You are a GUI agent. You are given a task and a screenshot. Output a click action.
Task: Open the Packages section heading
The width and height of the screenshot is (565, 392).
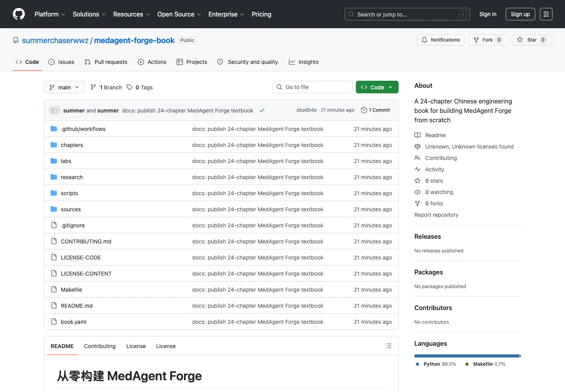coord(428,272)
